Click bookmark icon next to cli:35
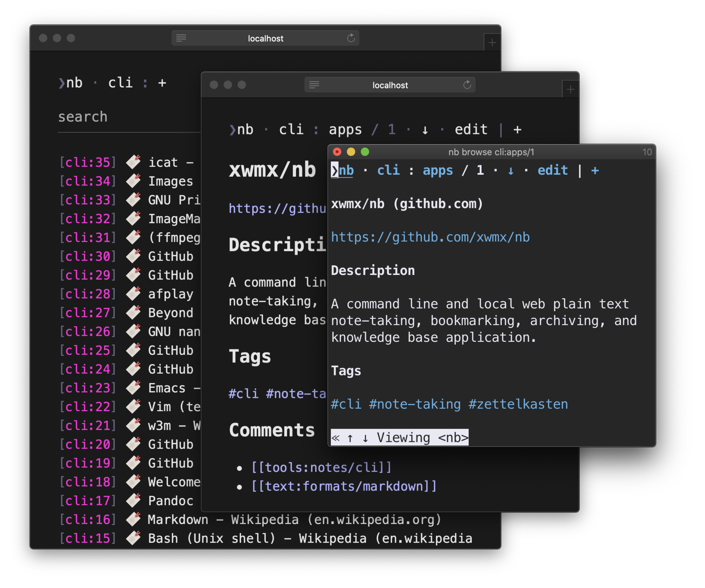 133,162
